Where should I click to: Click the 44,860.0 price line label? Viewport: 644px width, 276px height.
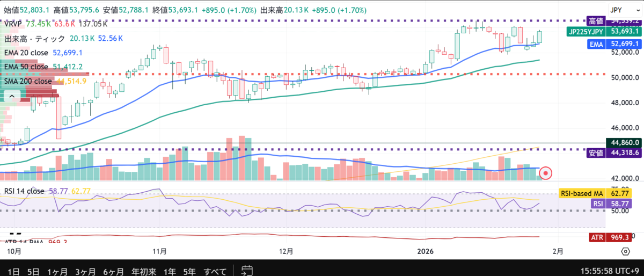point(624,143)
